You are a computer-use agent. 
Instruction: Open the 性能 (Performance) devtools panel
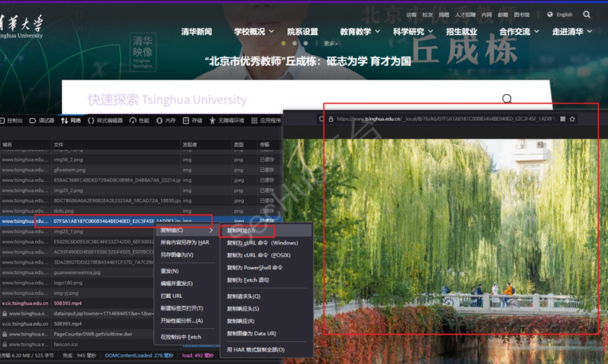139,121
